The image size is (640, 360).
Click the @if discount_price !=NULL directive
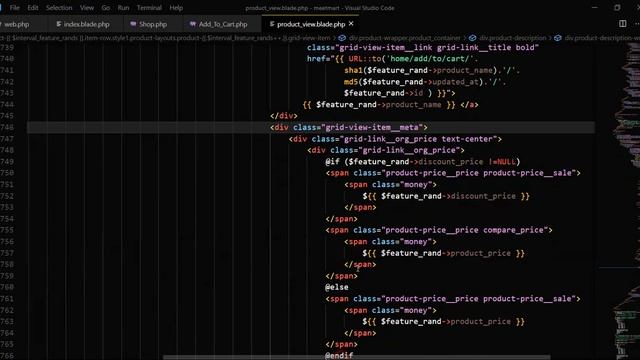tap(422, 162)
